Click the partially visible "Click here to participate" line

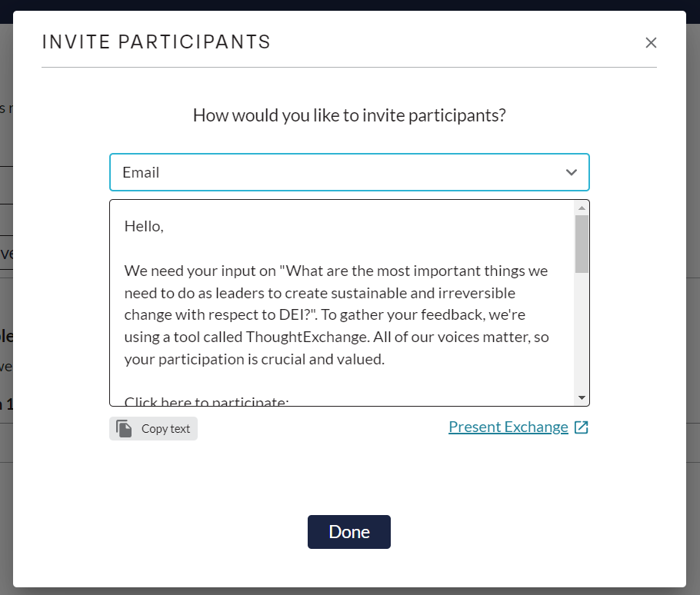tap(206, 401)
